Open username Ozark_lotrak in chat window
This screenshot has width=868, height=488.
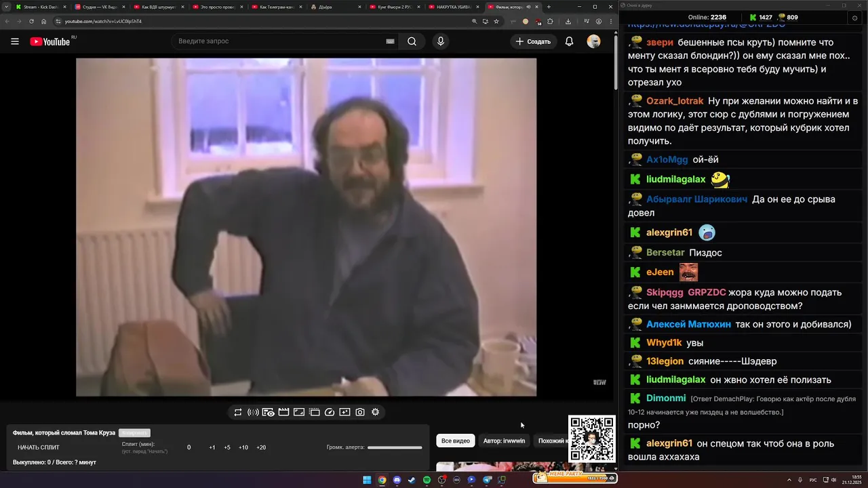point(675,101)
